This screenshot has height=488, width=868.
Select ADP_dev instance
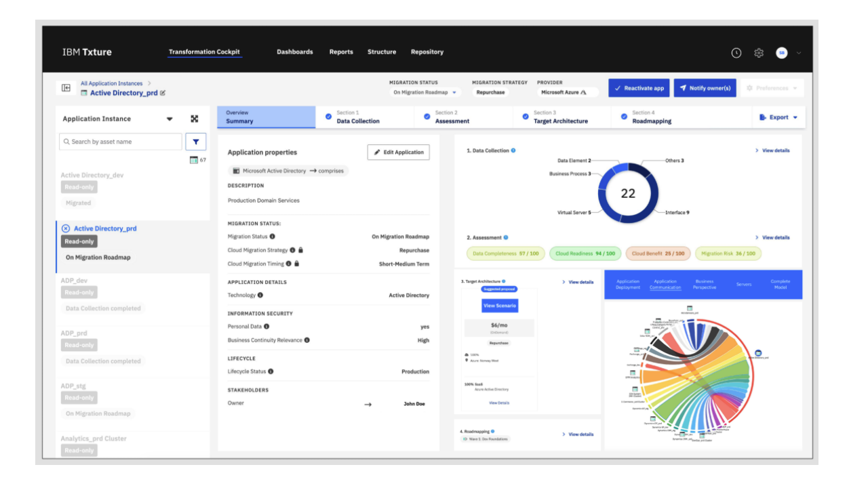[74, 280]
